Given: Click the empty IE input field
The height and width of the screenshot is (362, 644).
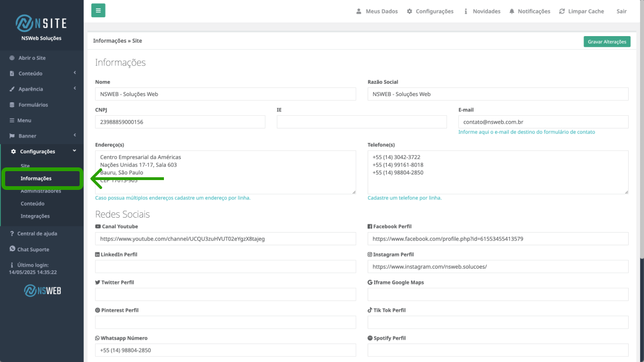Looking at the screenshot, I should [x=362, y=122].
